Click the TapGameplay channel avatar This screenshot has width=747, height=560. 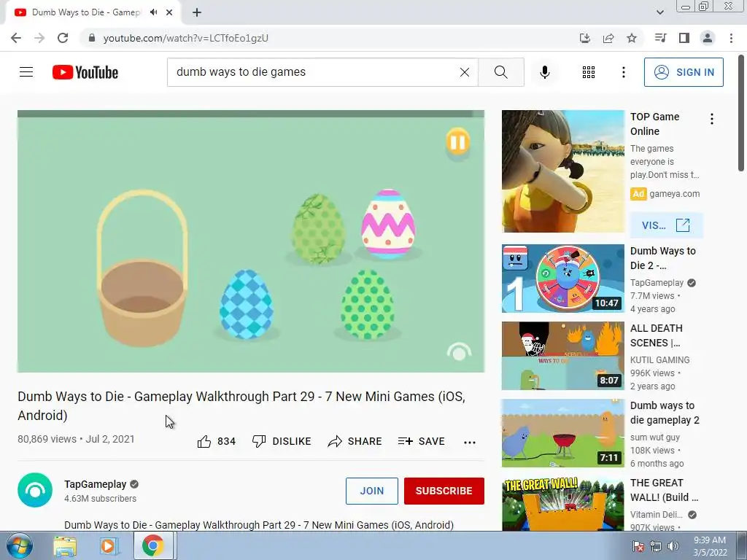(x=35, y=490)
